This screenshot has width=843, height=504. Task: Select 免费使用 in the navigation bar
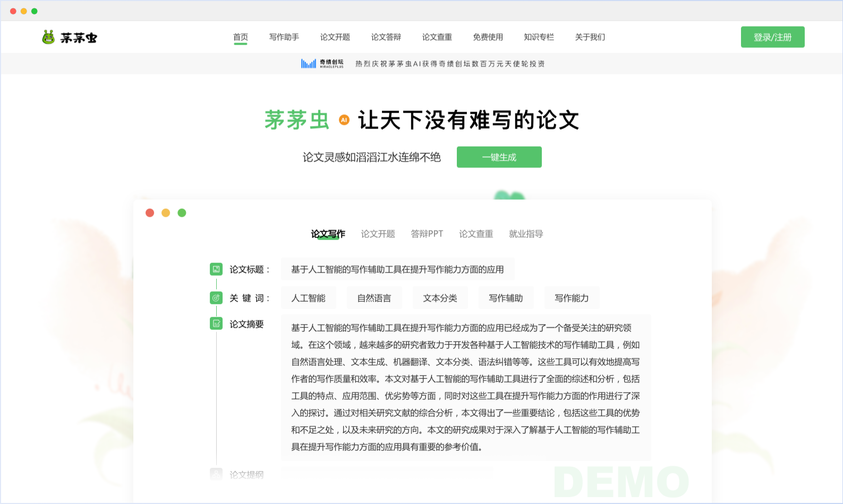(488, 37)
